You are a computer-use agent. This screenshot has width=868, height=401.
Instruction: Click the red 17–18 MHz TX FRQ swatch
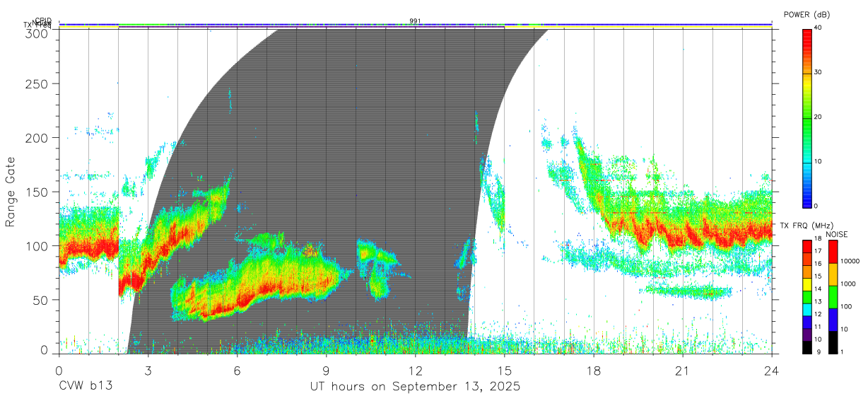pos(807,246)
